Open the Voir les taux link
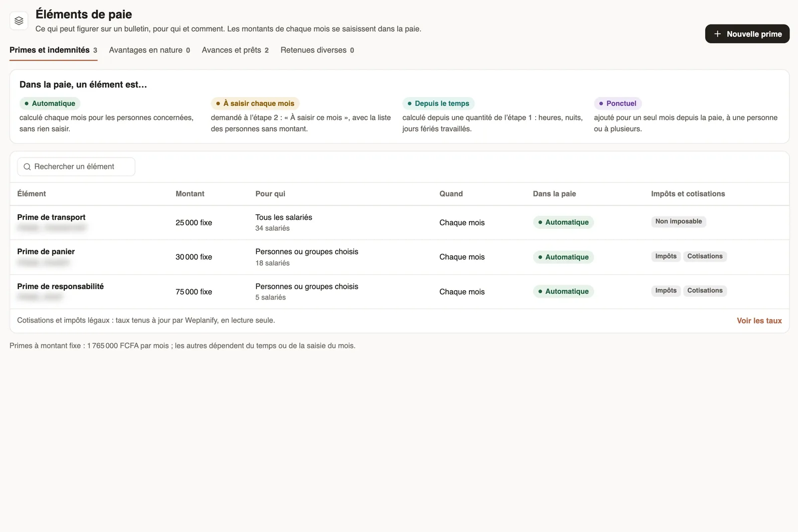 coord(759,321)
